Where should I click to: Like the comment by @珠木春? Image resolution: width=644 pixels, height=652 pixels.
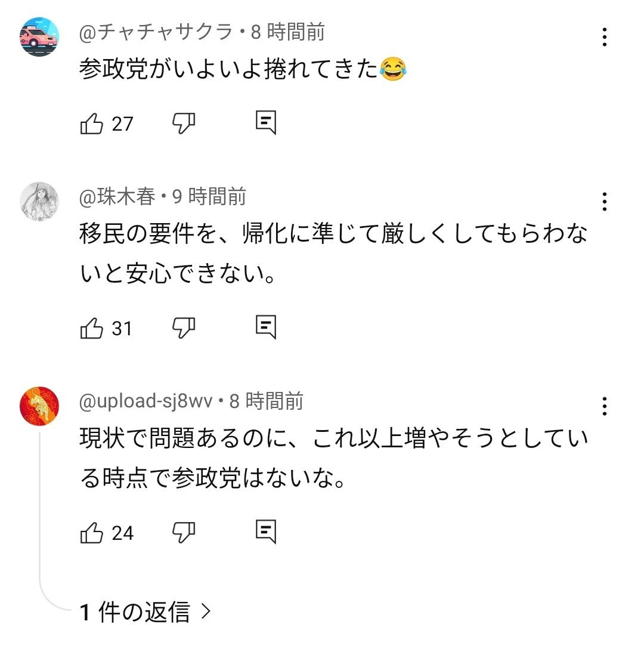tap(92, 328)
